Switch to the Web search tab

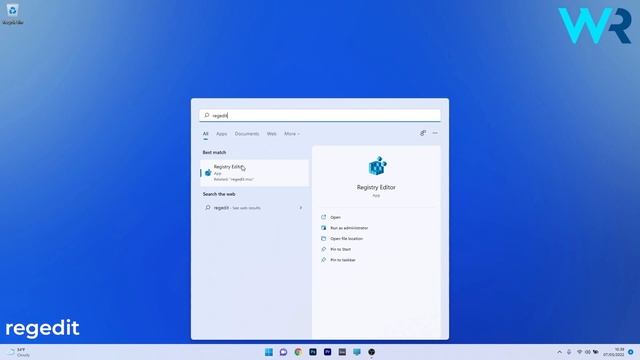[271, 134]
